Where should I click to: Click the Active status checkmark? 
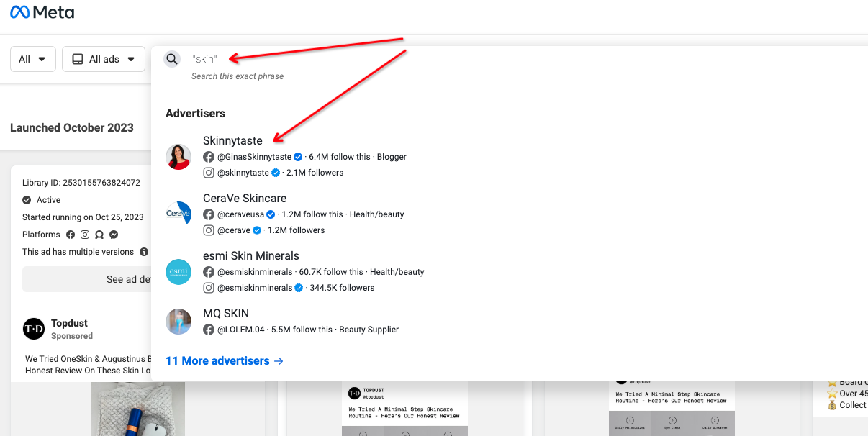coord(27,199)
